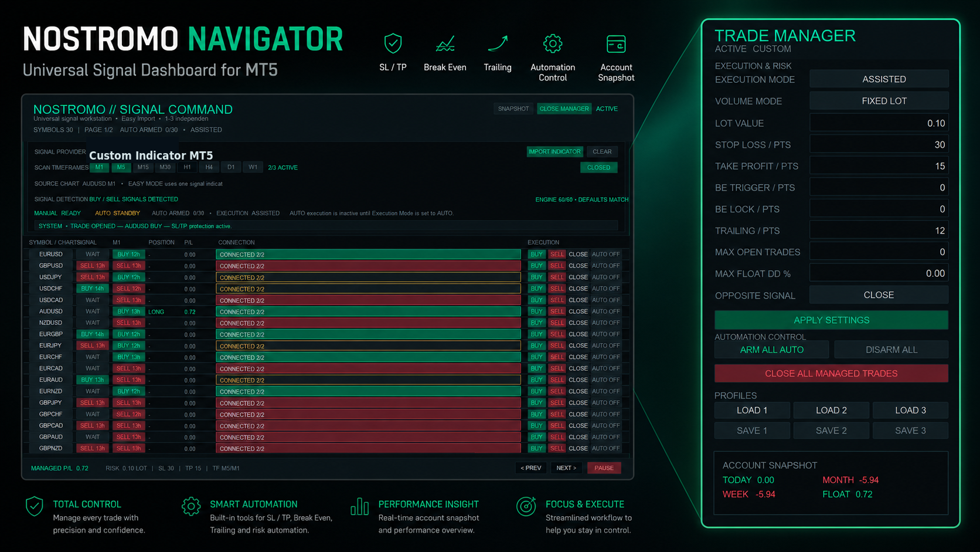The height and width of the screenshot is (552, 980).
Task: Click SELL in the GBPUSD row
Action: (x=557, y=266)
